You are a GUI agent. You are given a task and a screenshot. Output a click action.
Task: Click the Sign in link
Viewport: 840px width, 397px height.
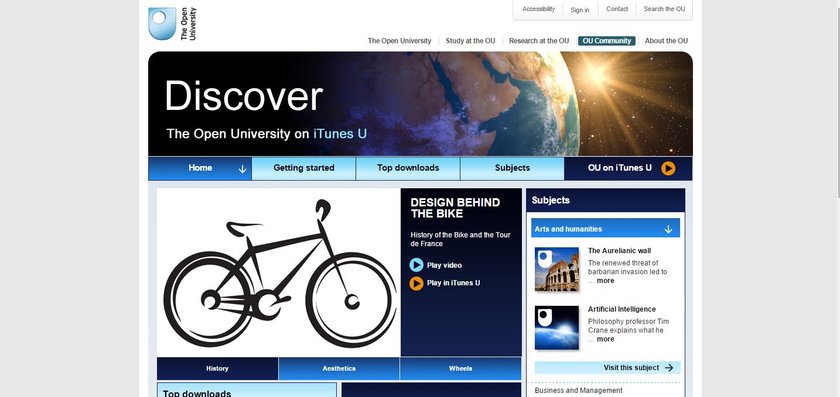click(x=580, y=10)
